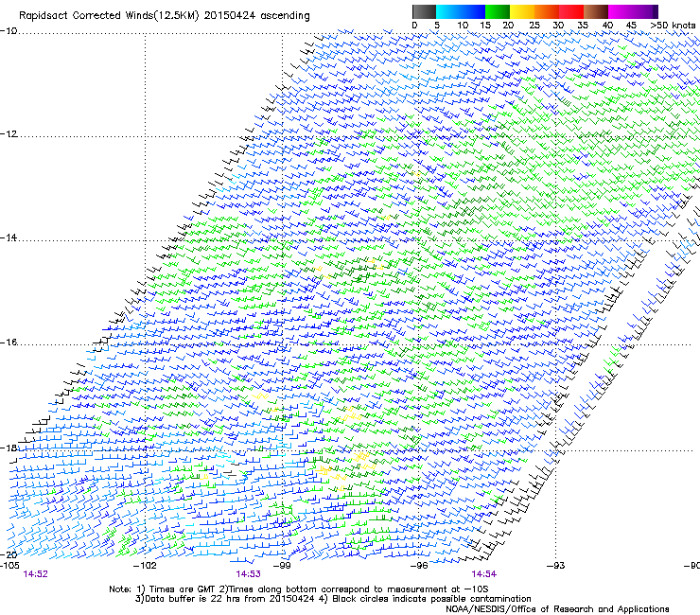Click the note 'Data buffer is 22 hrs'

[190, 599]
